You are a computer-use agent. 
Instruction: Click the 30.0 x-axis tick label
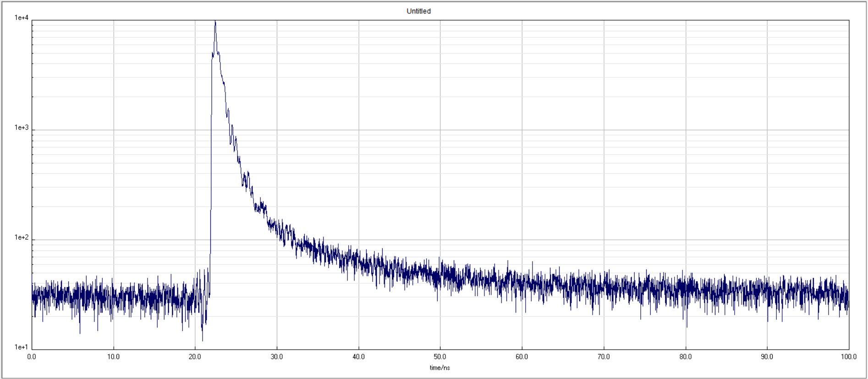pyautogui.click(x=277, y=357)
